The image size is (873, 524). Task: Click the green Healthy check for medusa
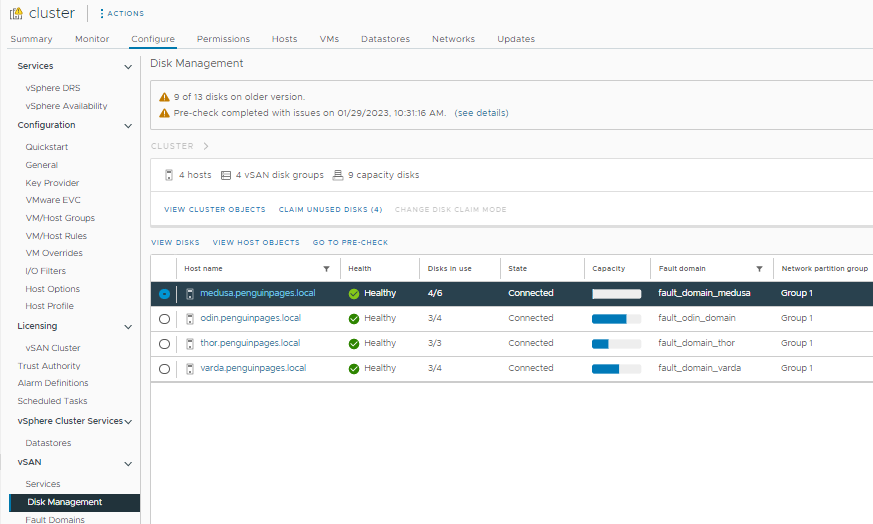click(x=354, y=294)
